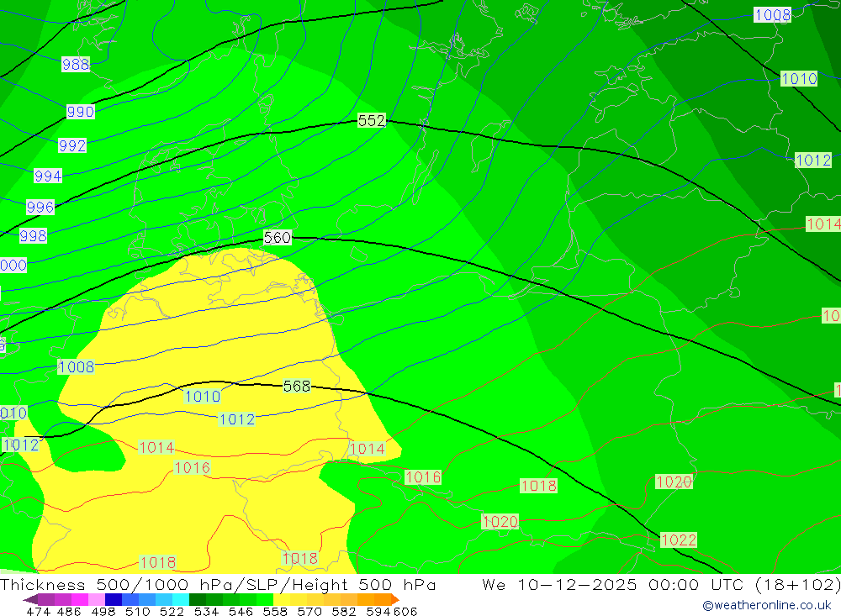Click the 'Height 500 hPa' title text
This screenshot has height=616, width=841.
coord(363,584)
